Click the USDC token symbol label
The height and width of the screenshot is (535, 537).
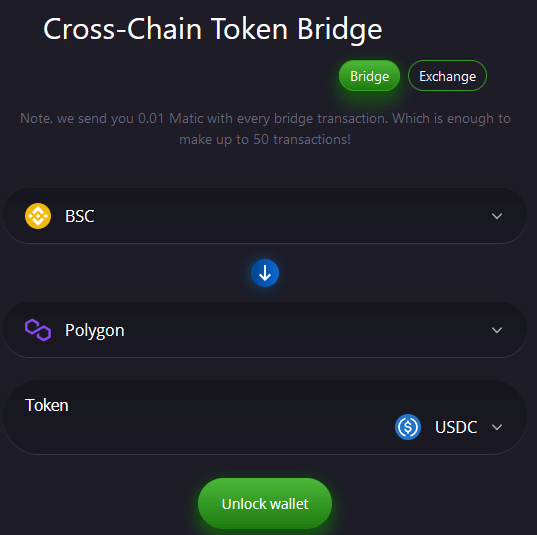[456, 427]
